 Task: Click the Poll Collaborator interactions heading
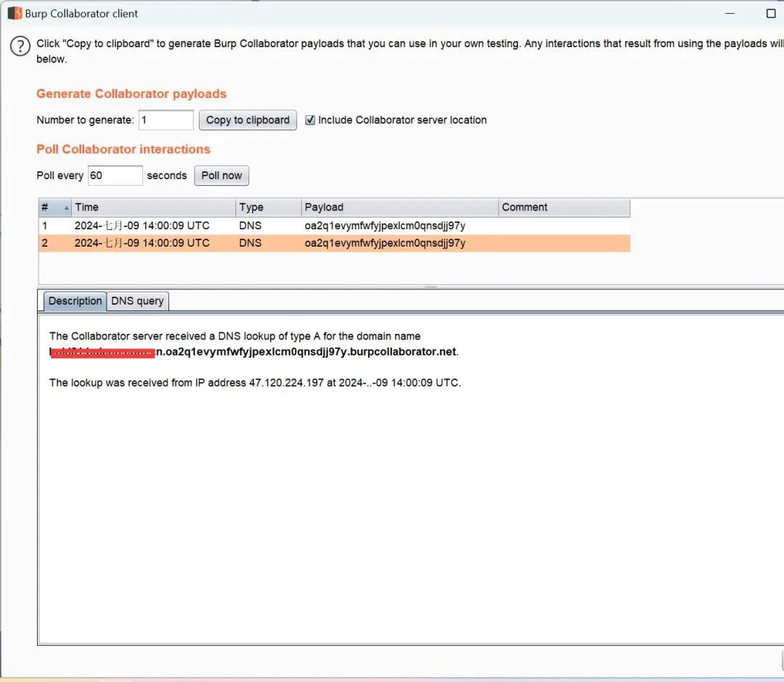tap(123, 149)
